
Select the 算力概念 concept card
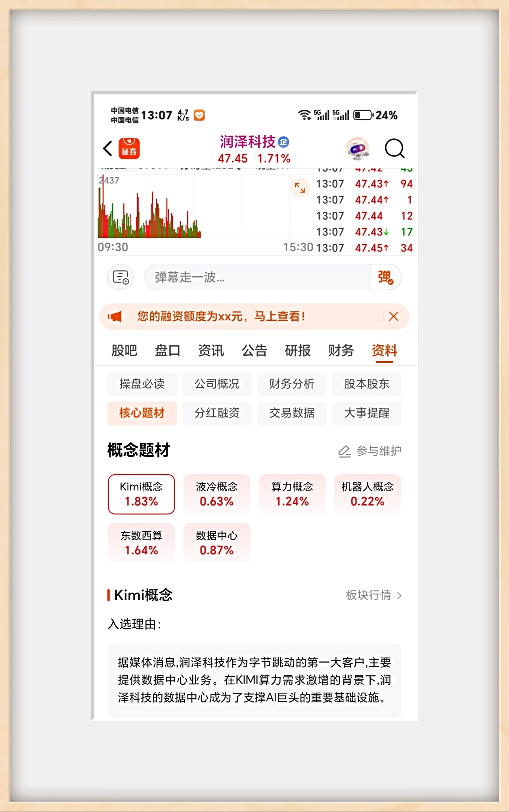(292, 494)
